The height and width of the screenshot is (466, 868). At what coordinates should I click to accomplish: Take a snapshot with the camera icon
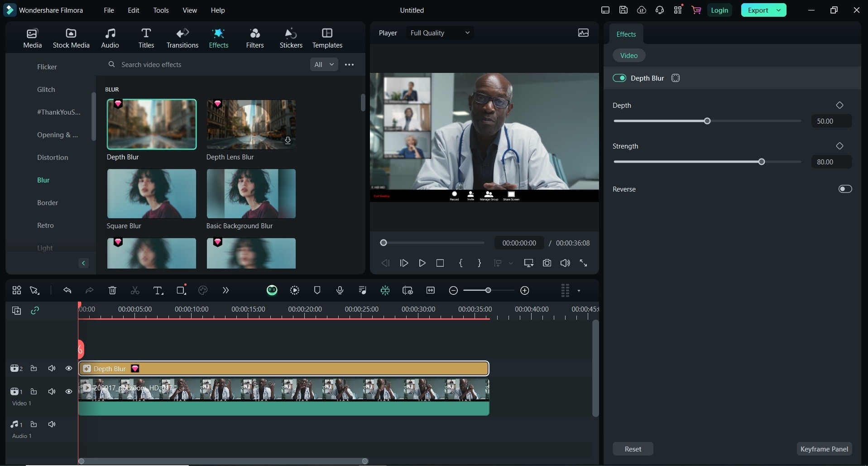point(547,263)
